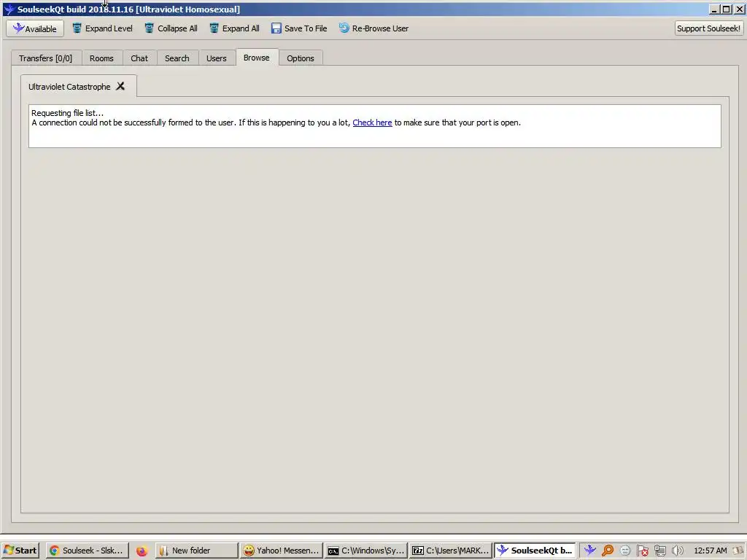Switch to Chrome Soulseek taskbar window
Viewport: 747px width, 560px height.
click(88, 551)
